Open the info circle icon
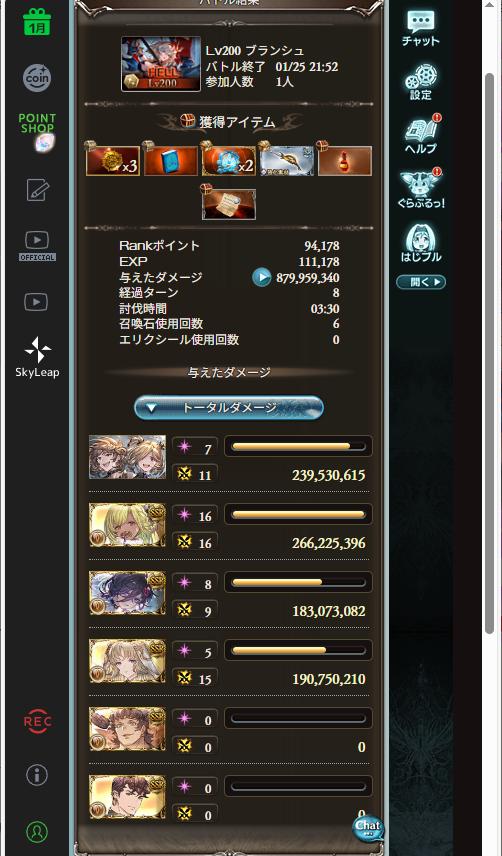The width and height of the screenshot is (502, 856). pyautogui.click(x=37, y=774)
